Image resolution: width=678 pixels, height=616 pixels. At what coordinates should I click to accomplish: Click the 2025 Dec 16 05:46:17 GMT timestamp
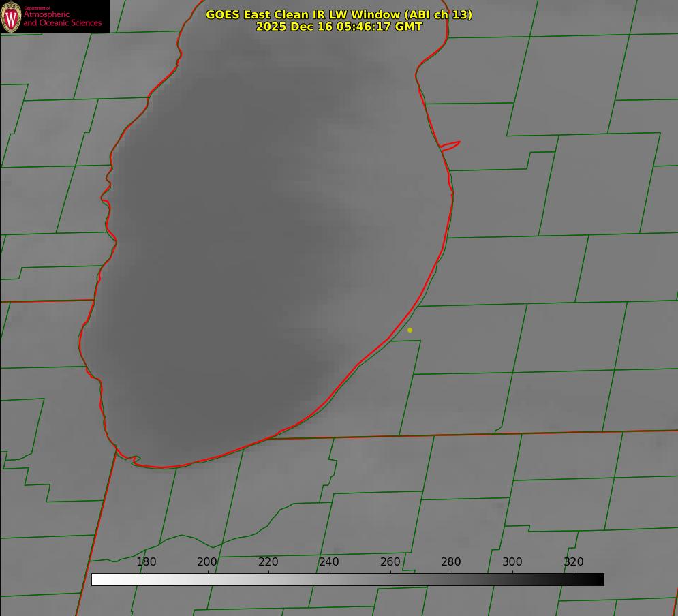tap(339, 27)
